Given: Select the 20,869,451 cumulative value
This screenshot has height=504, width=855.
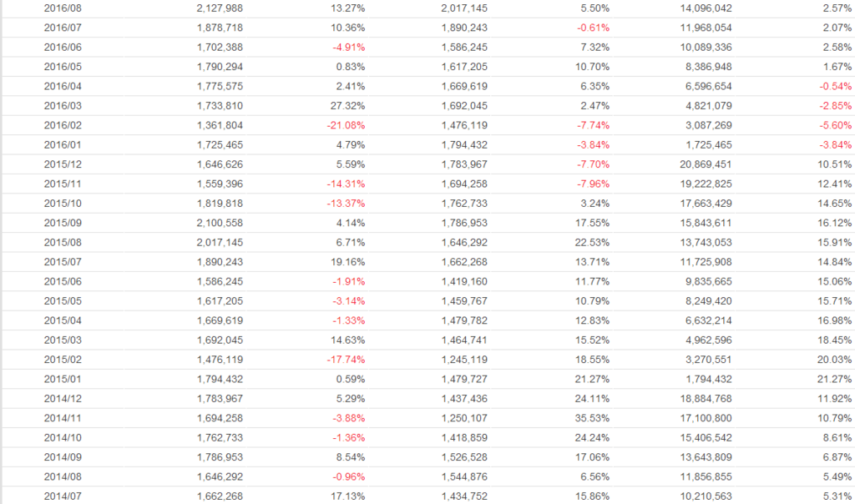Looking at the screenshot, I should [708, 164].
